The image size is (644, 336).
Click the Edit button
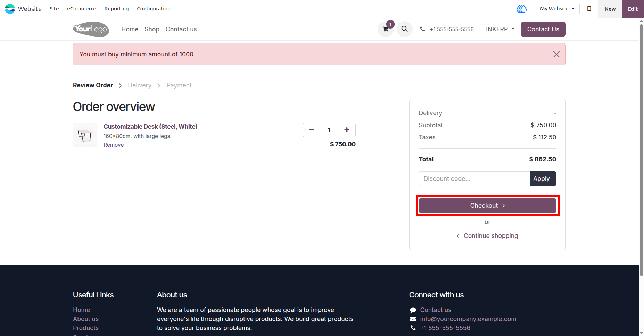pos(633,9)
